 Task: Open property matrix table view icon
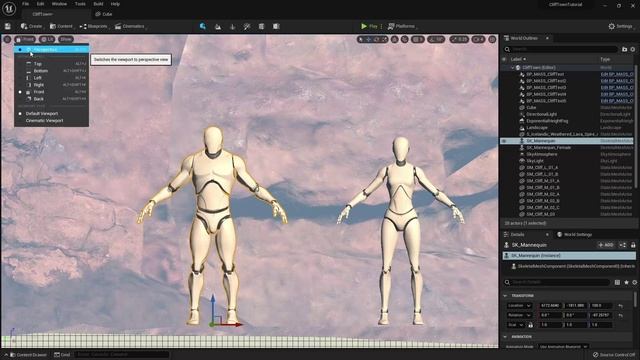[617, 282]
